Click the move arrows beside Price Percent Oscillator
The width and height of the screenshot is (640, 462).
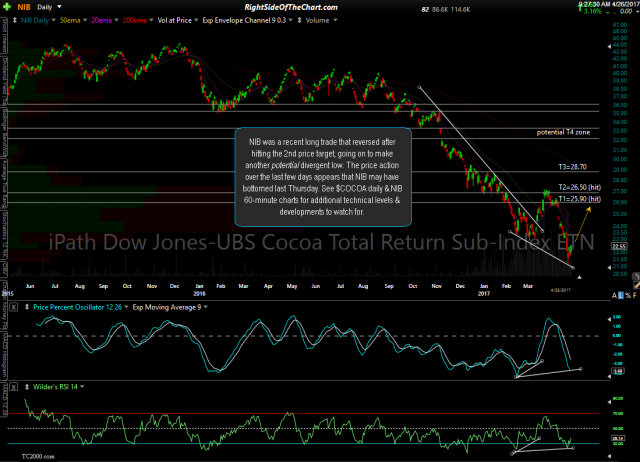point(27,307)
